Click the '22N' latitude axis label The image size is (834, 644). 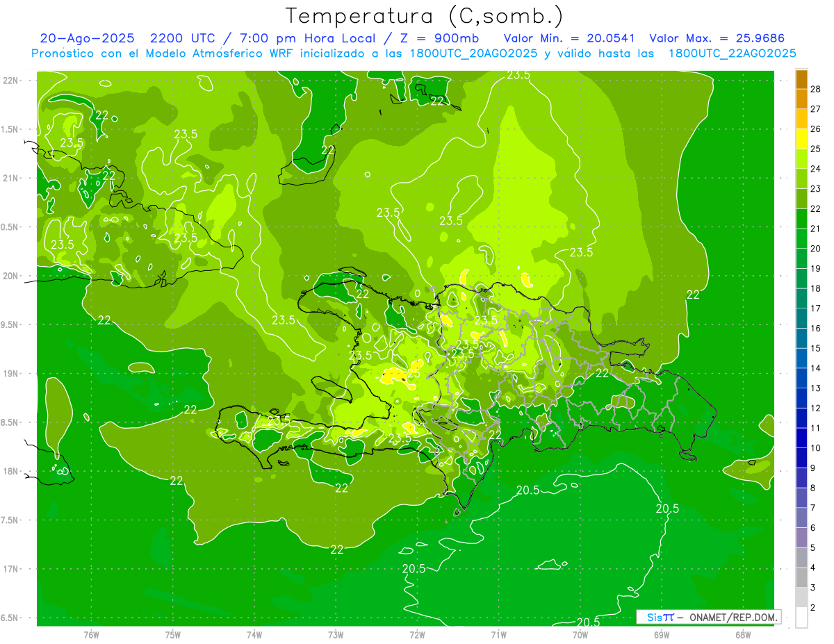pos(10,81)
